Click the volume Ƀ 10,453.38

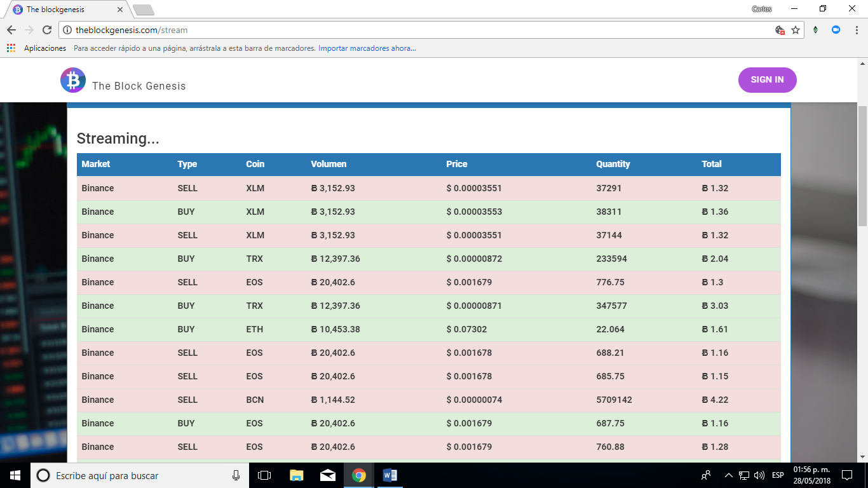pyautogui.click(x=336, y=329)
